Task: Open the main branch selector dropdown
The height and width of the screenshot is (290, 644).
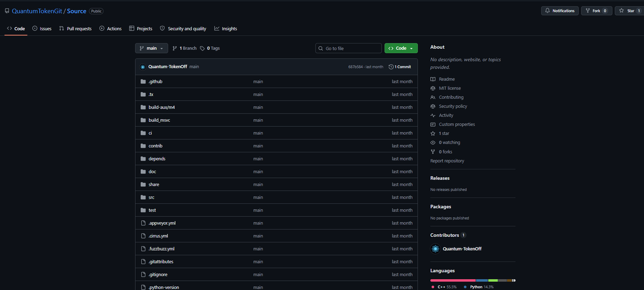Action: click(x=151, y=48)
